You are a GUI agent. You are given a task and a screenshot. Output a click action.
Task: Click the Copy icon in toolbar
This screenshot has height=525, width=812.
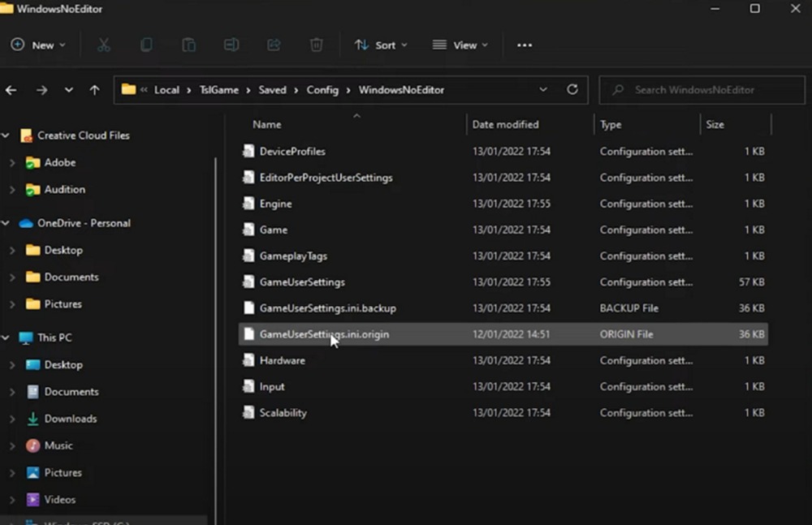tap(146, 45)
